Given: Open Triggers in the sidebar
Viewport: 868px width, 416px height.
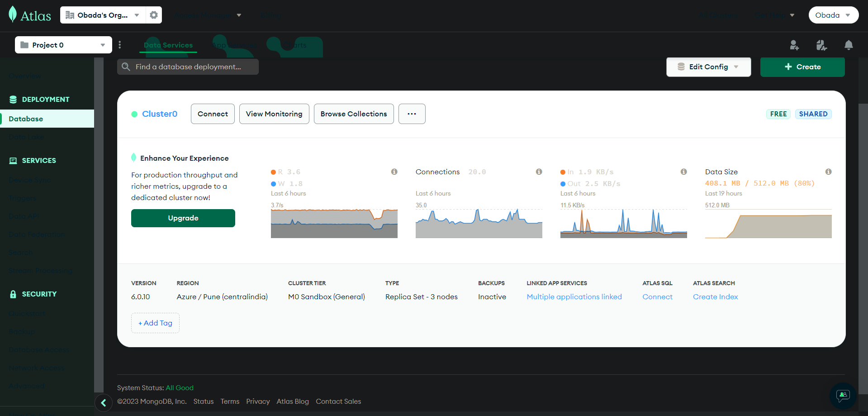Looking at the screenshot, I should point(22,198).
